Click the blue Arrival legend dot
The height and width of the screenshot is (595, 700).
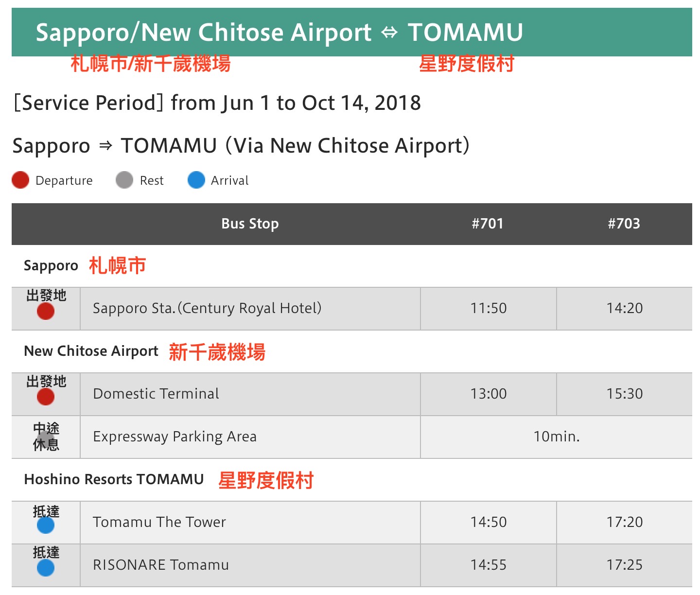click(x=196, y=180)
